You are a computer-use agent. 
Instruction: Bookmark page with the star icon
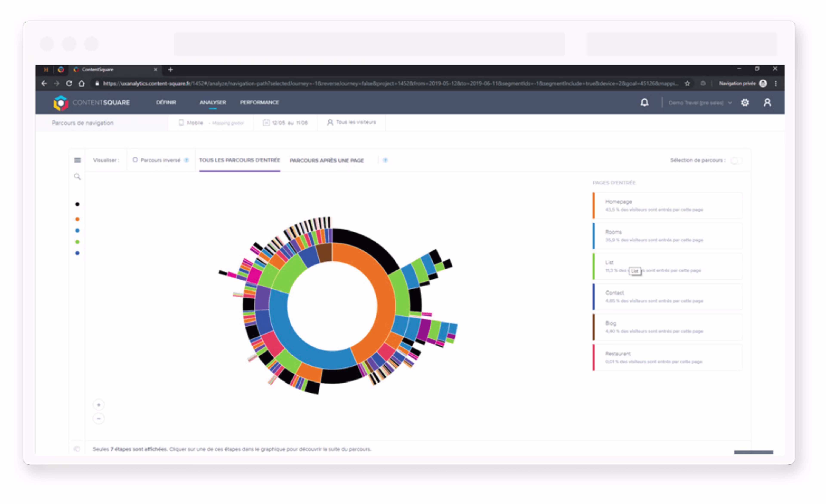687,83
